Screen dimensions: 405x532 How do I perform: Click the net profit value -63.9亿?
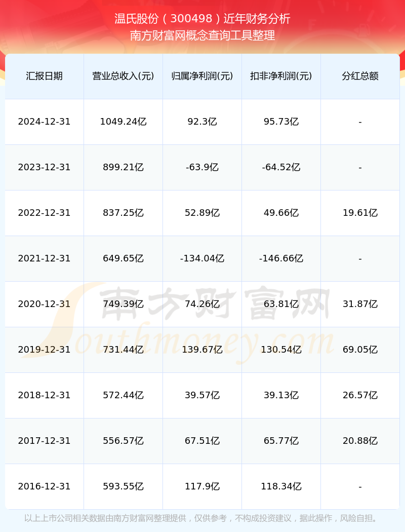[202, 167]
